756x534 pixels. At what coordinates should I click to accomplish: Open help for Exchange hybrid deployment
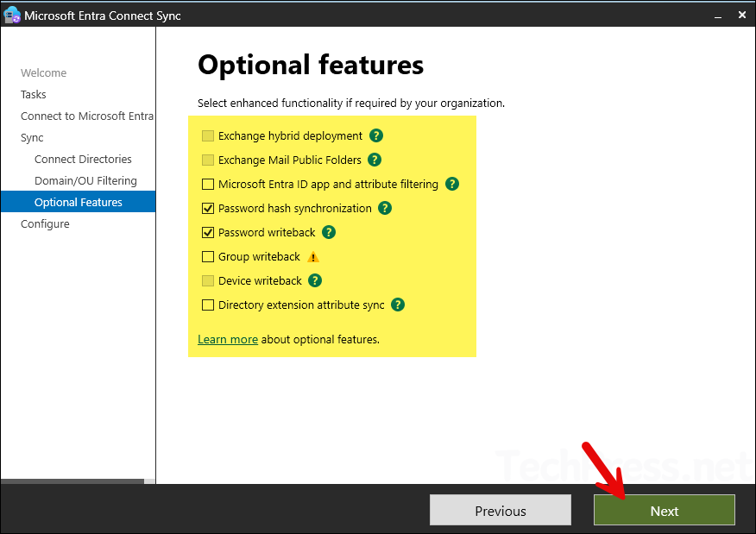pos(376,135)
